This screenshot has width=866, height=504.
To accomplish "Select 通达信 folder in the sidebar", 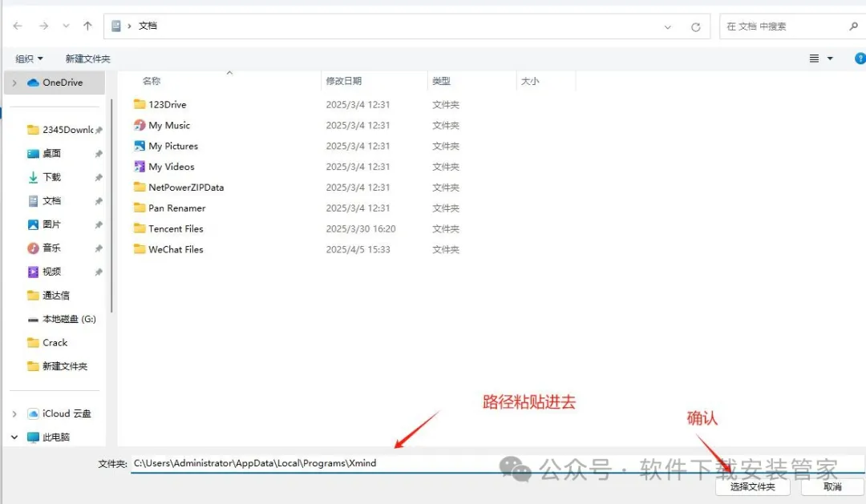I will (x=49, y=296).
